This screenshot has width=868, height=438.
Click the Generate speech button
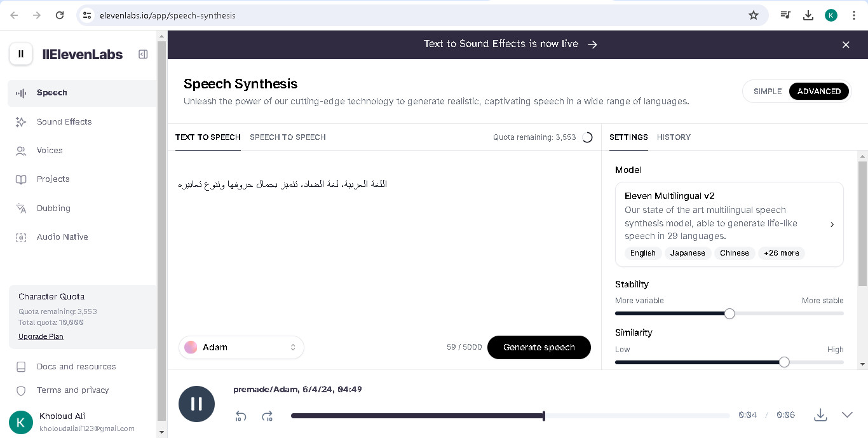[539, 347]
